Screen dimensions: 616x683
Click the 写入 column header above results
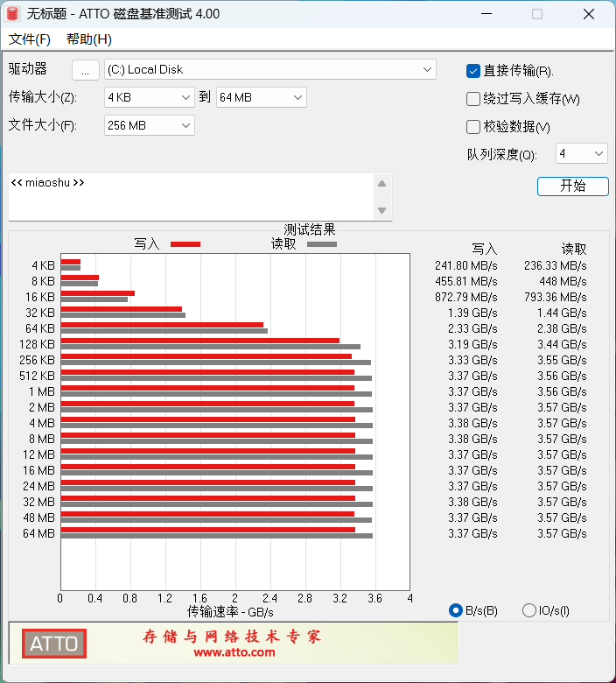coord(485,249)
